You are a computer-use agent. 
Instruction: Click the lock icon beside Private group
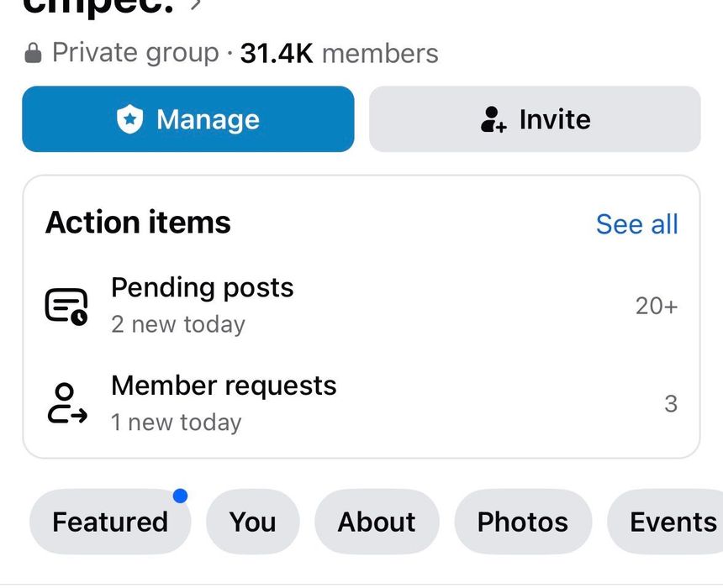pos(33,53)
